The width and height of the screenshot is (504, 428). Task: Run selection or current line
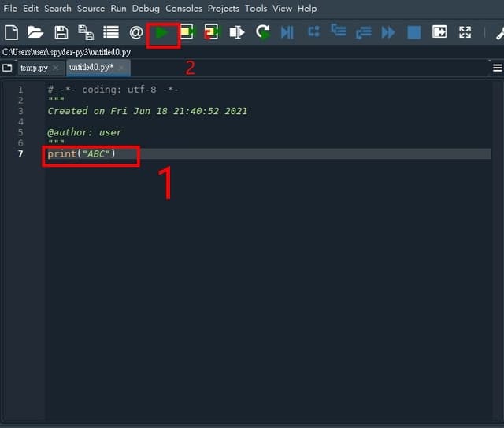(237, 32)
